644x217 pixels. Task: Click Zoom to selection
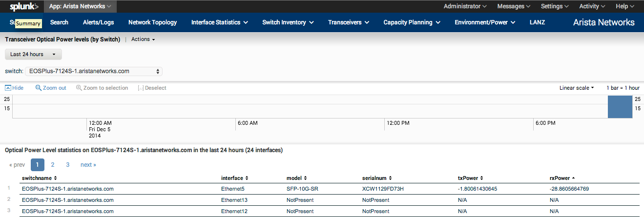coord(102,88)
